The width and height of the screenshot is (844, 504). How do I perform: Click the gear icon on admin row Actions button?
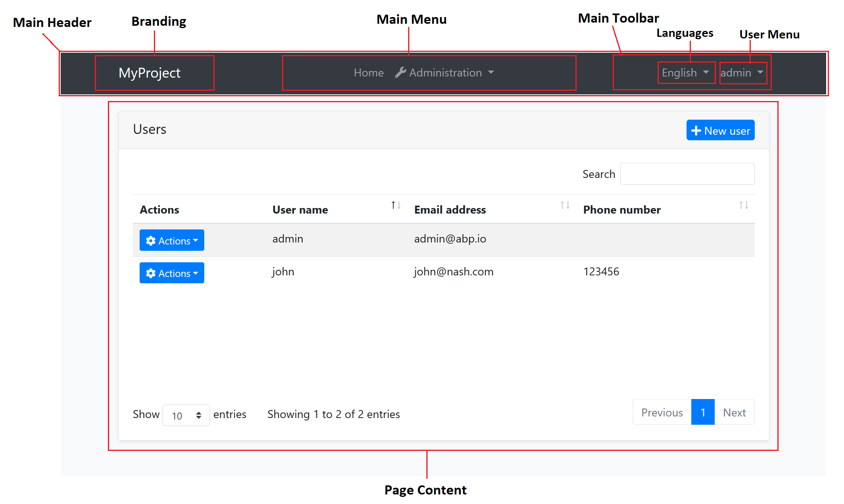(x=151, y=240)
